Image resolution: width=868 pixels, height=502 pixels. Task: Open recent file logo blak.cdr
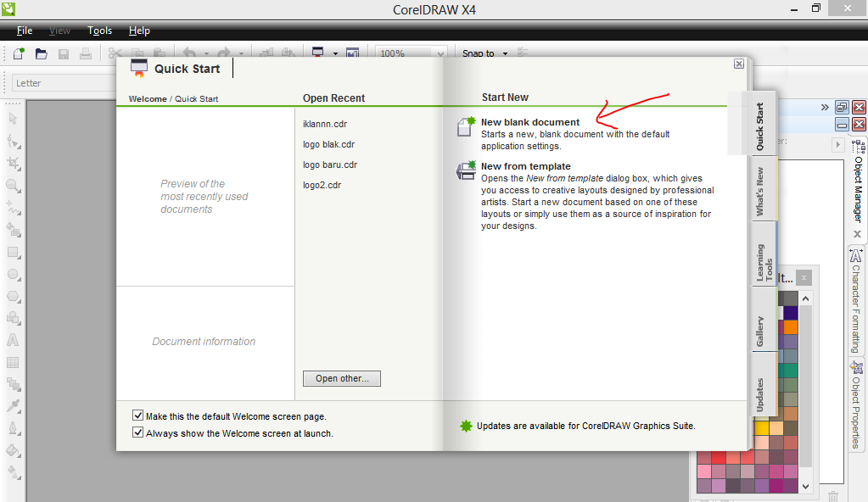329,144
